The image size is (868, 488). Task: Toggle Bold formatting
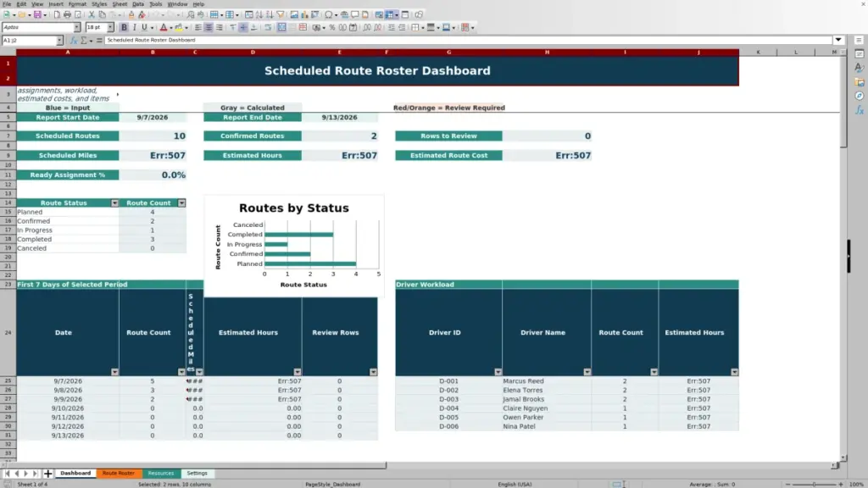[124, 27]
